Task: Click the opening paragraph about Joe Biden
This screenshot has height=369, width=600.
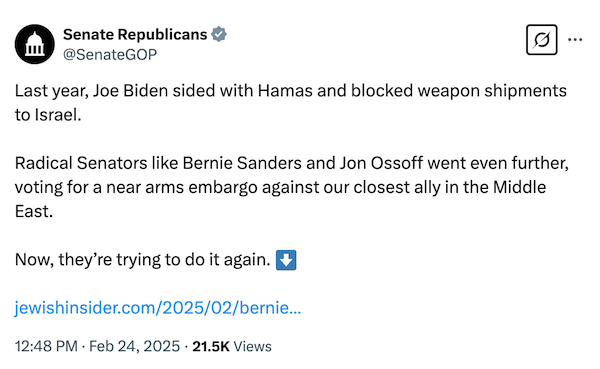Action: tap(291, 103)
